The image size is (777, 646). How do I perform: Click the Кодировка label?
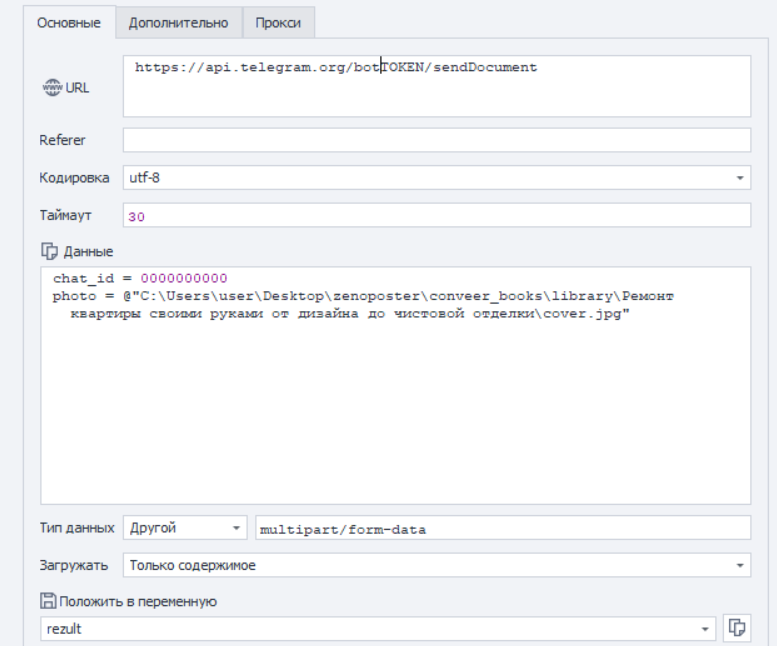click(74, 178)
